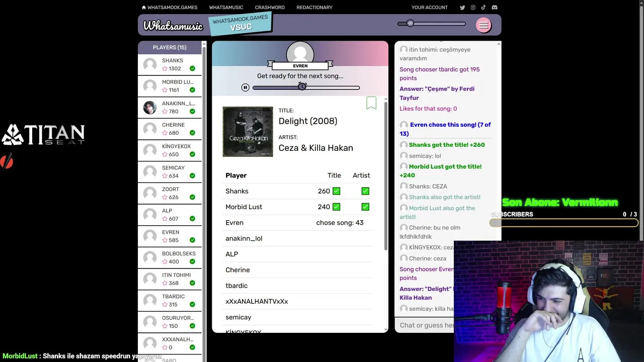Image resolution: width=644 pixels, height=362 pixels.
Task: Click the KİNGYEKOX player avatar
Action: click(150, 150)
